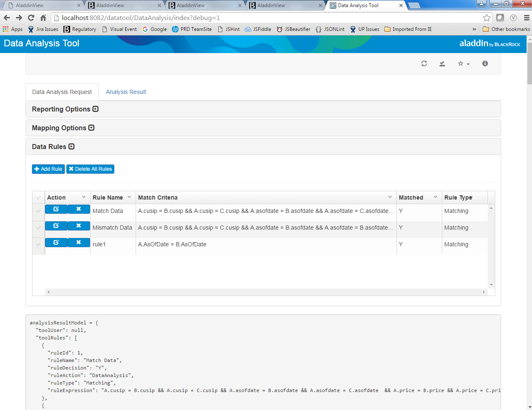The image size is (532, 410).
Task: Switch to the fourth AladdinView browser tab
Action: pyautogui.click(x=285, y=5)
